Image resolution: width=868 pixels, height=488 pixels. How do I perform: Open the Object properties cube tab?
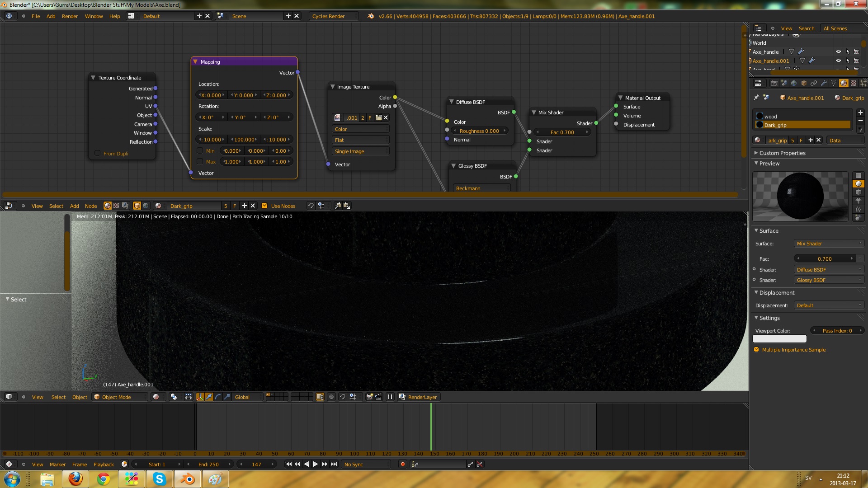804,83
